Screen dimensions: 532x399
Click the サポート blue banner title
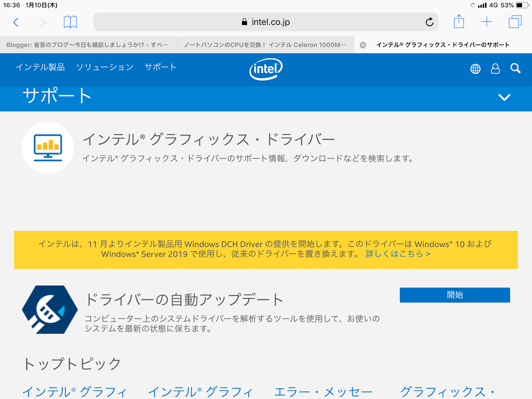point(57,96)
